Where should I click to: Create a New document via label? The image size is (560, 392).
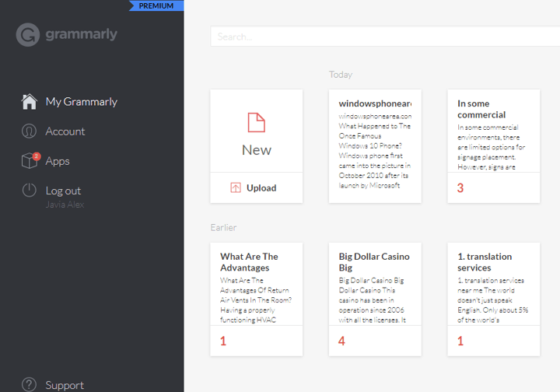pos(257,150)
